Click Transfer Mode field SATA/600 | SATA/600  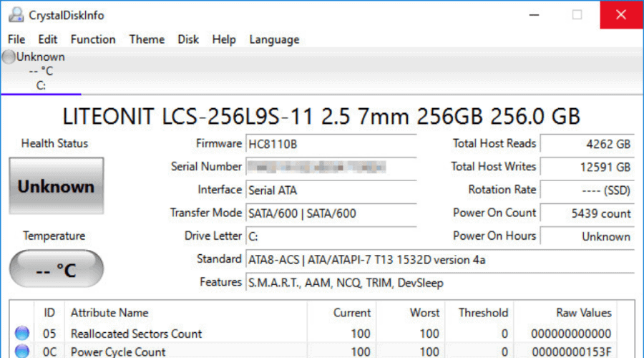point(331,213)
